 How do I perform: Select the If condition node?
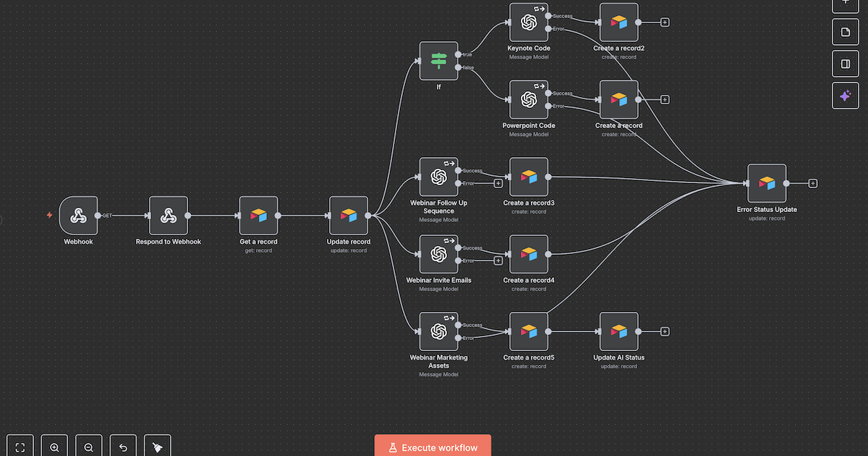click(439, 61)
